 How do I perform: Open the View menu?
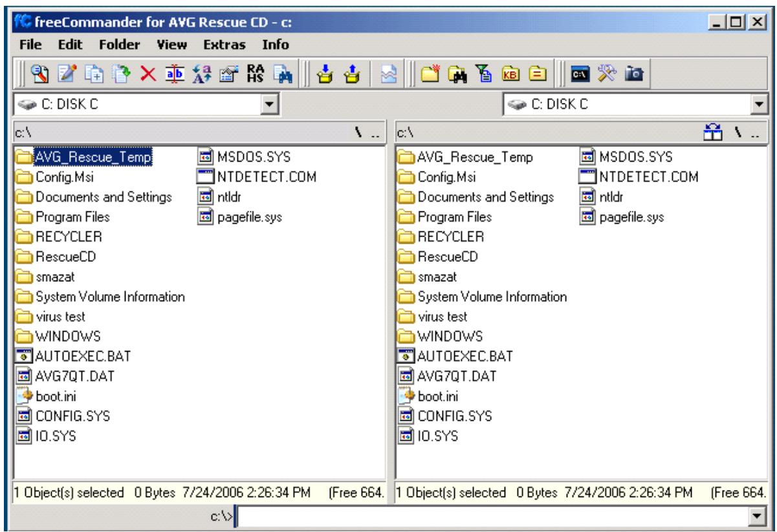click(x=171, y=45)
